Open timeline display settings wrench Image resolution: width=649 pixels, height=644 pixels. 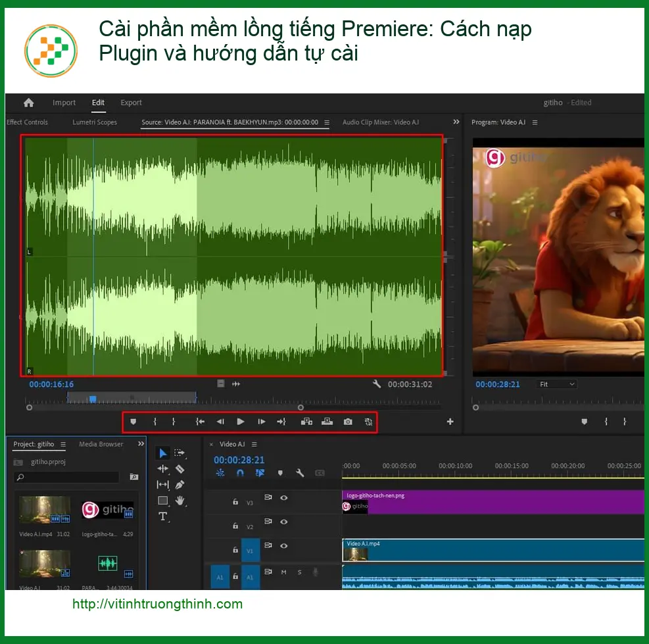point(300,472)
